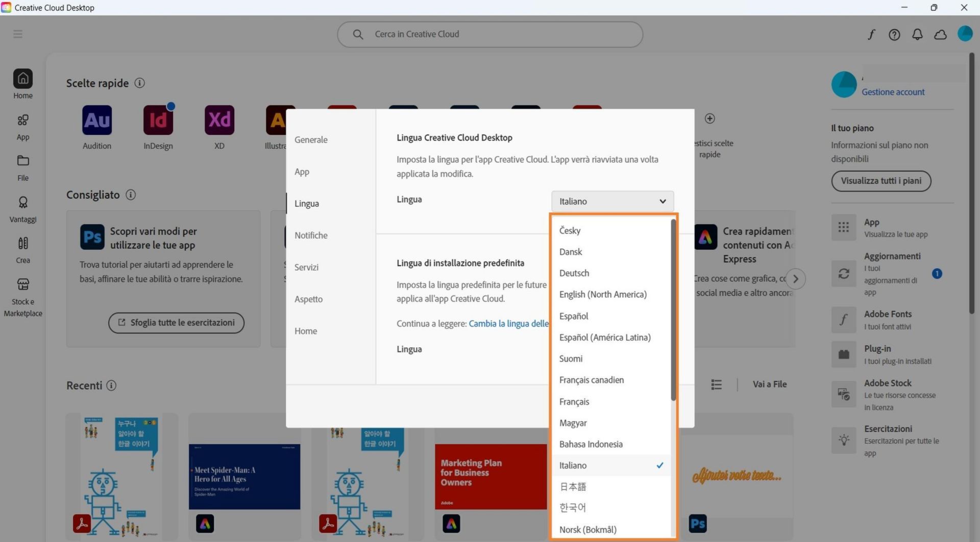980x542 pixels.
Task: Launch the InDesign app icon
Action: [158, 120]
